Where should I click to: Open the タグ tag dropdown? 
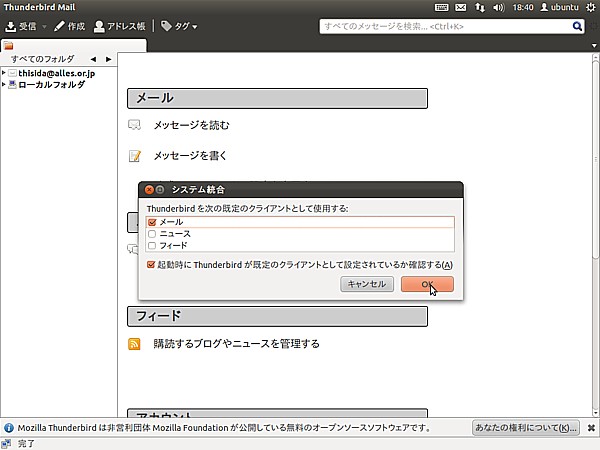tap(179, 26)
